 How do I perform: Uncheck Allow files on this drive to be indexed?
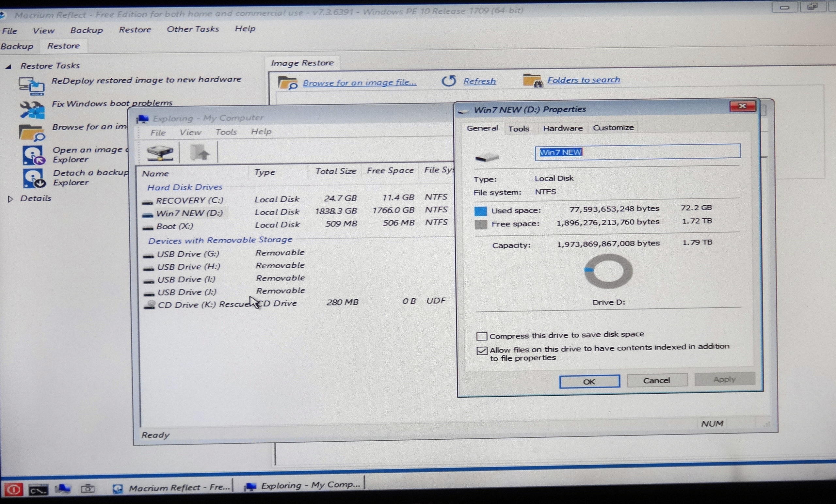click(x=482, y=350)
